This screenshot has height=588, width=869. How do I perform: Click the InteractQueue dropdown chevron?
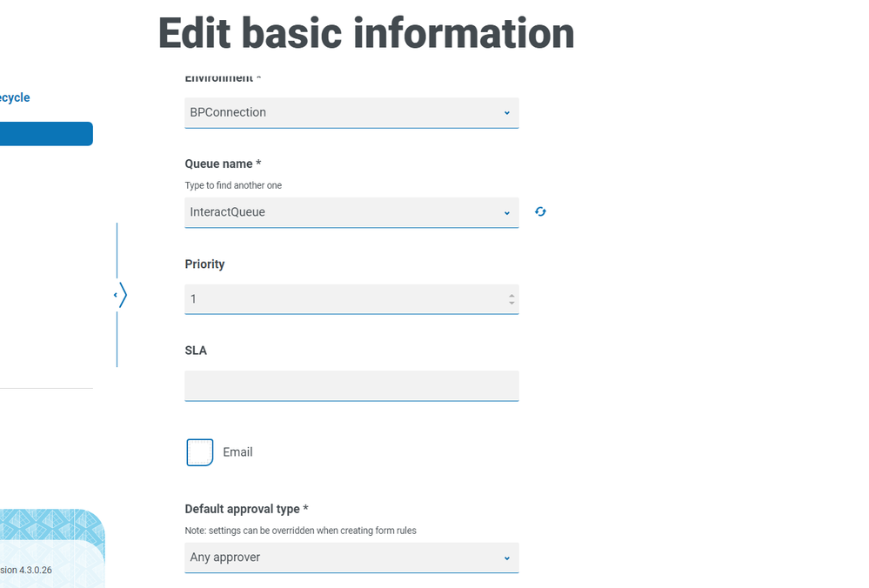click(x=506, y=212)
